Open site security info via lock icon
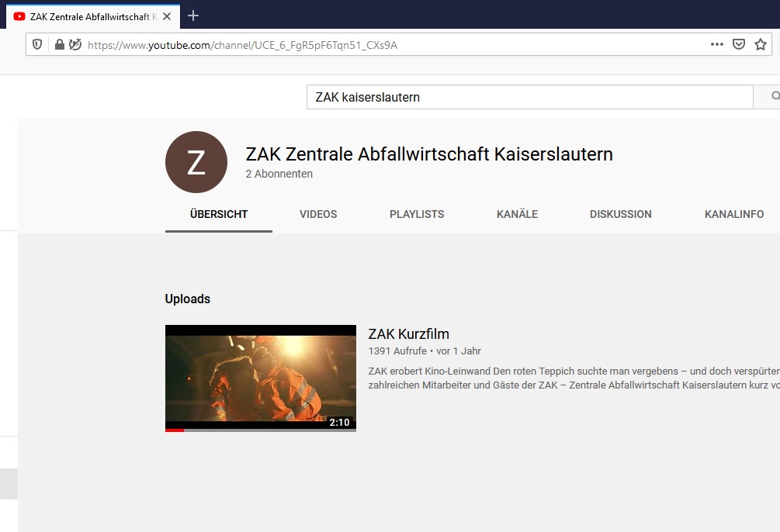 coord(59,45)
